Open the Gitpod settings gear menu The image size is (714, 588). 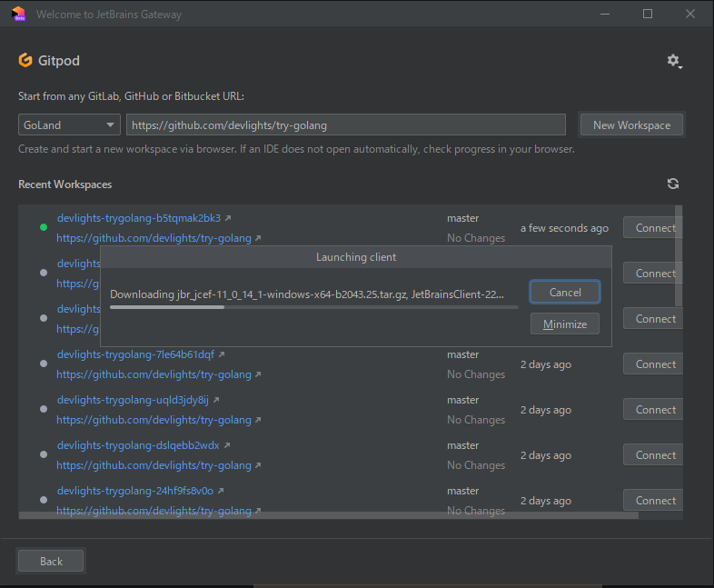[674, 61]
